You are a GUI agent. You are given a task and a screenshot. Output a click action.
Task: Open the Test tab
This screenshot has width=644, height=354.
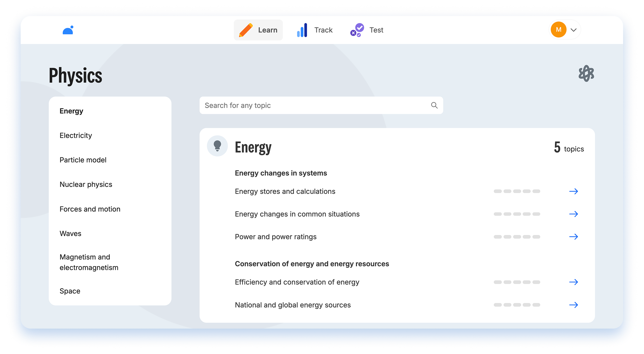coord(367,30)
